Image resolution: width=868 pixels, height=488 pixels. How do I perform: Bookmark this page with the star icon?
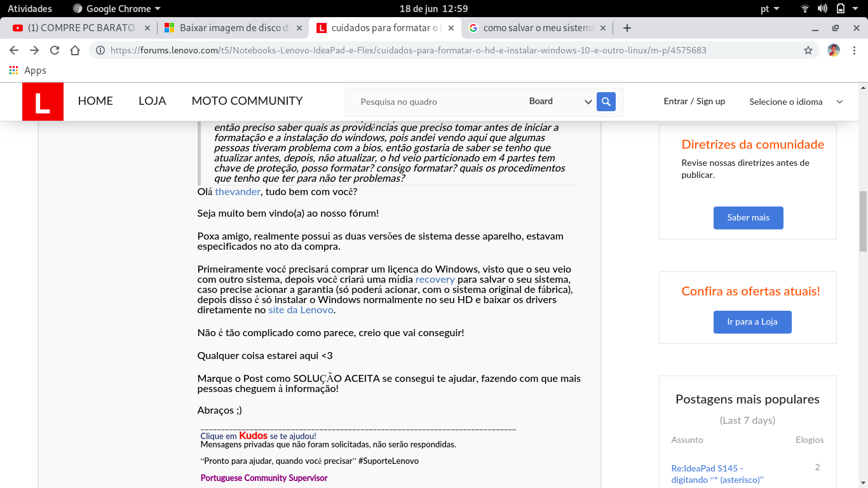click(808, 50)
